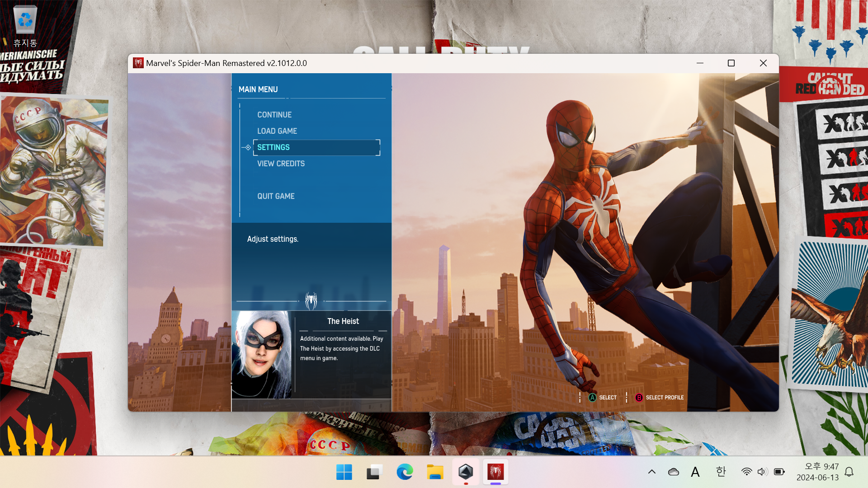
Task: Open Windows Start menu
Action: pyautogui.click(x=344, y=472)
